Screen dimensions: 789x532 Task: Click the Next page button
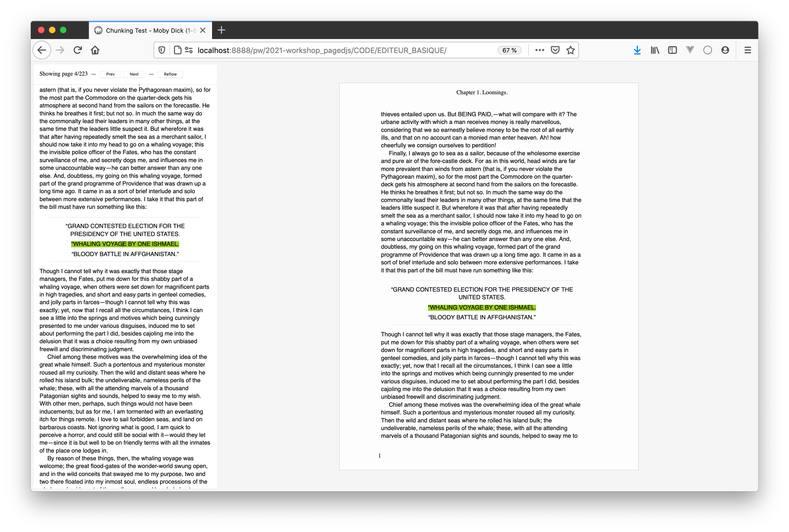click(x=134, y=74)
